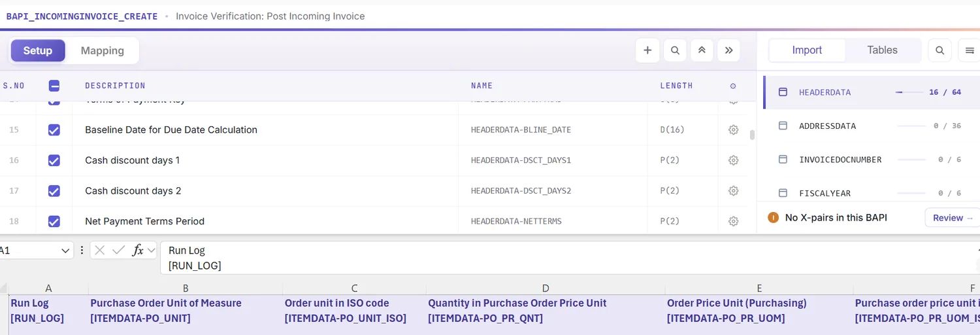Screen dimensions: 980x335
Task: Select HEADERDATA in the import list
Action: [872, 92]
